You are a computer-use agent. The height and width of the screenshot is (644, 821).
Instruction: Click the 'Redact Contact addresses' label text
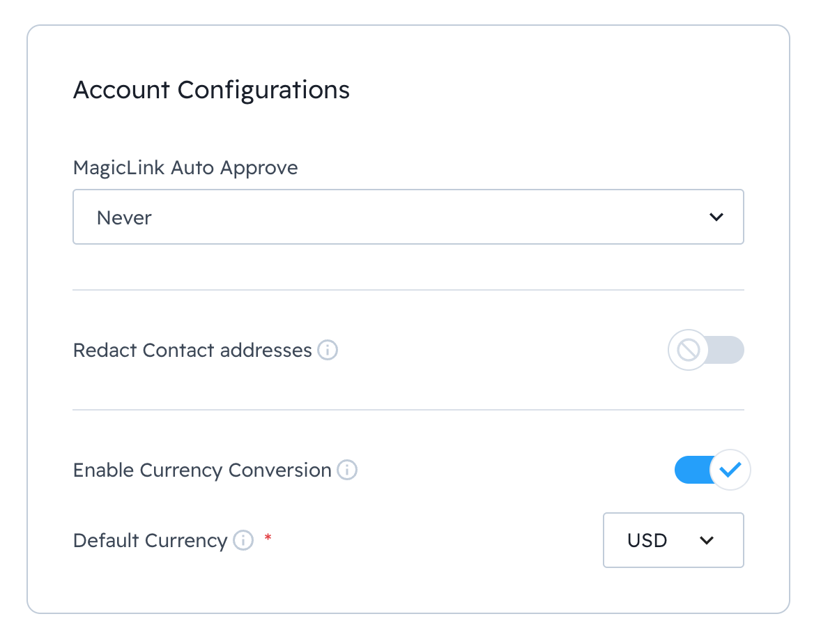point(192,350)
